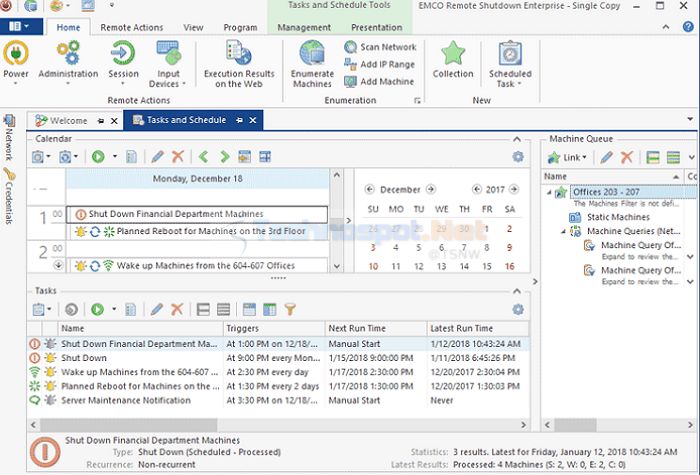Create a new Scheduled Task
The image size is (700, 475).
[x=510, y=64]
